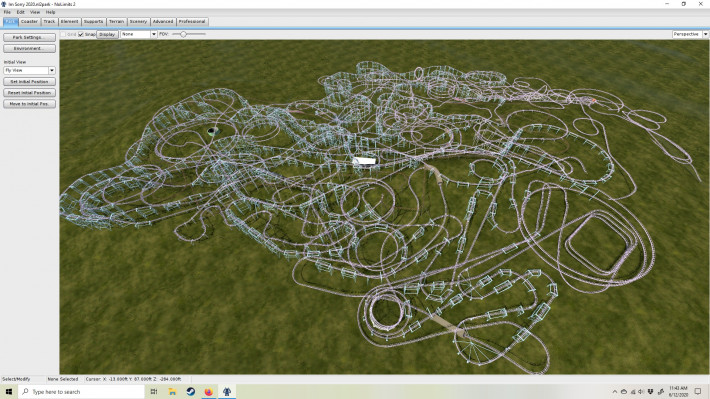The height and width of the screenshot is (399, 710).
Task: Open Park Settings dialog
Action: [29, 37]
